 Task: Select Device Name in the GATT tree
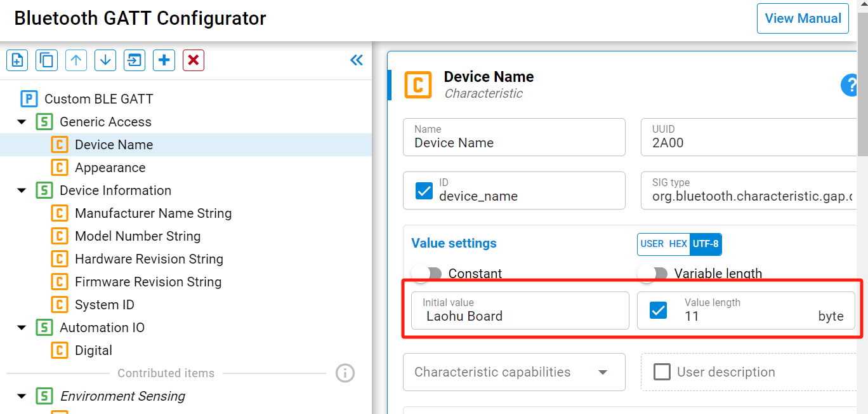186,145
